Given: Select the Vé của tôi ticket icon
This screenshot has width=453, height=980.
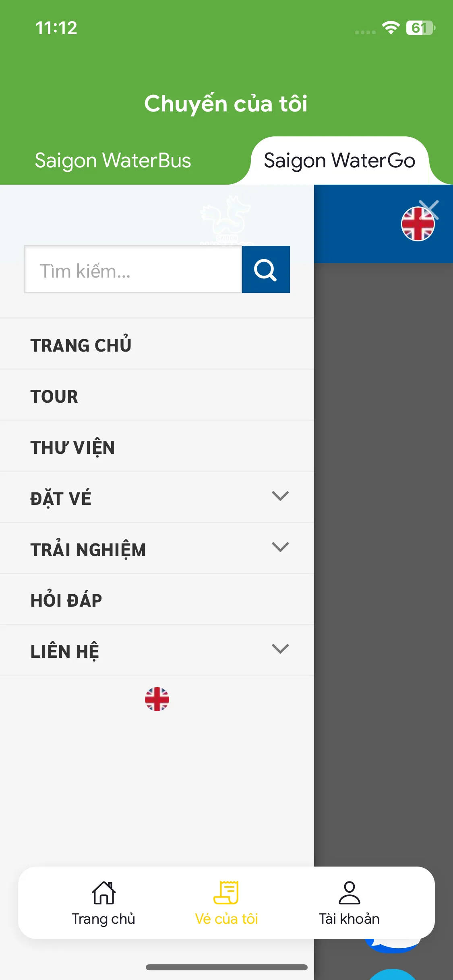Looking at the screenshot, I should click(x=226, y=893).
